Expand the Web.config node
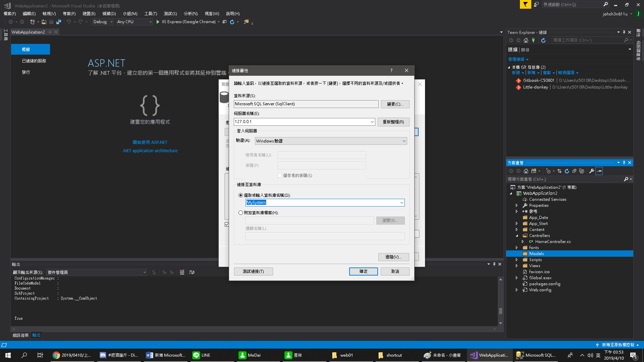644x362 pixels. (517, 290)
